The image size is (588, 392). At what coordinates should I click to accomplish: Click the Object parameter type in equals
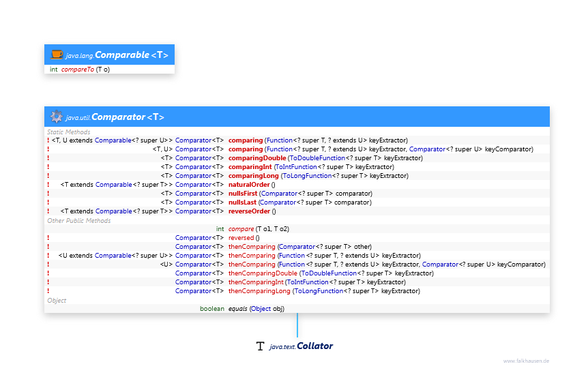261,308
